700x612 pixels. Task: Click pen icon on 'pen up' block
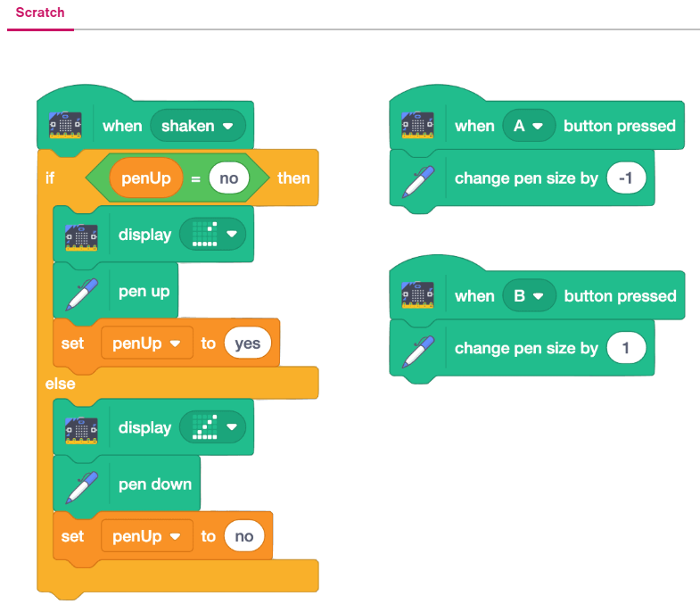[82, 292]
